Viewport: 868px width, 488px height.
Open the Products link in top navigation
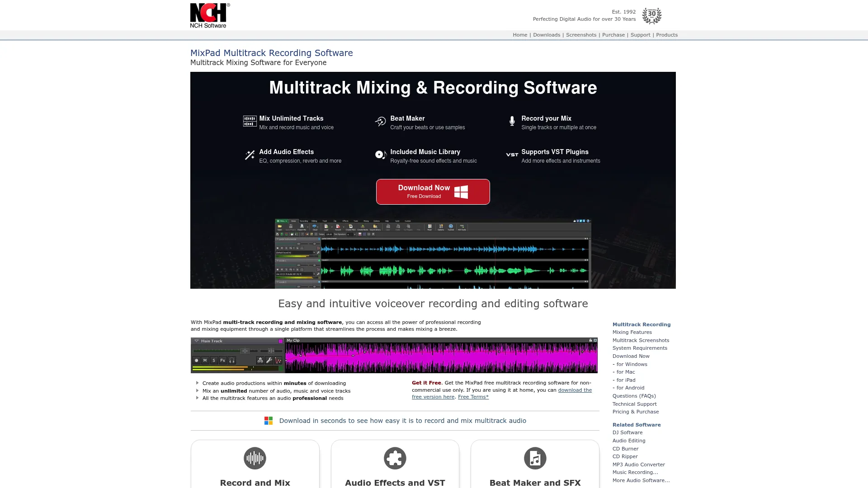tap(666, 35)
